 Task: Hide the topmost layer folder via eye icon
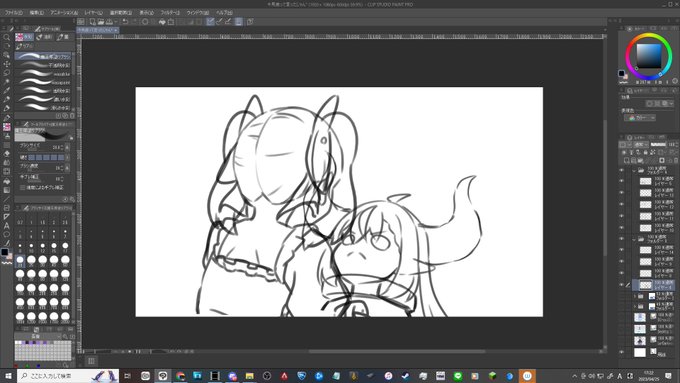click(x=621, y=170)
